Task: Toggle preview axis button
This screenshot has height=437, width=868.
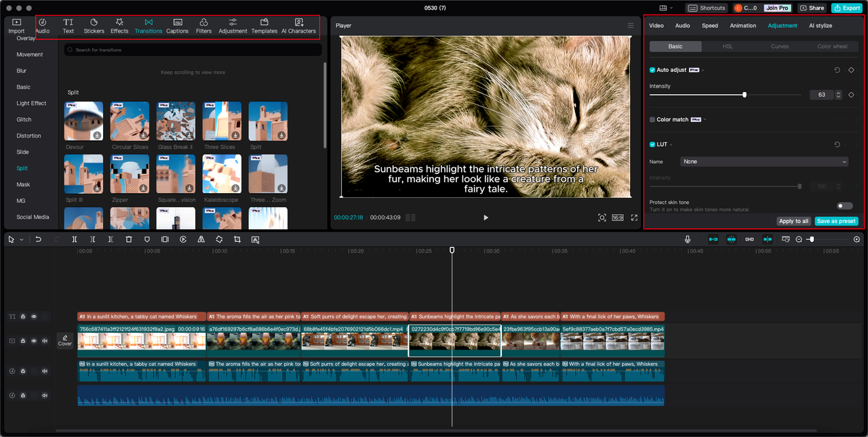Action: pyautogui.click(x=767, y=239)
